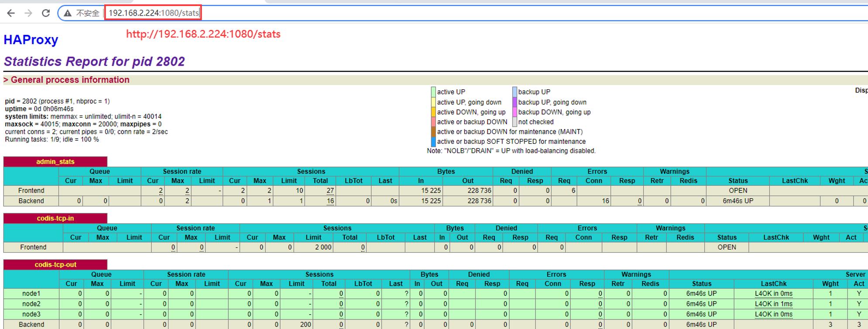868x329 pixels.
Task: Click 'Statistics Report for pid 2802' heading
Action: [94, 61]
